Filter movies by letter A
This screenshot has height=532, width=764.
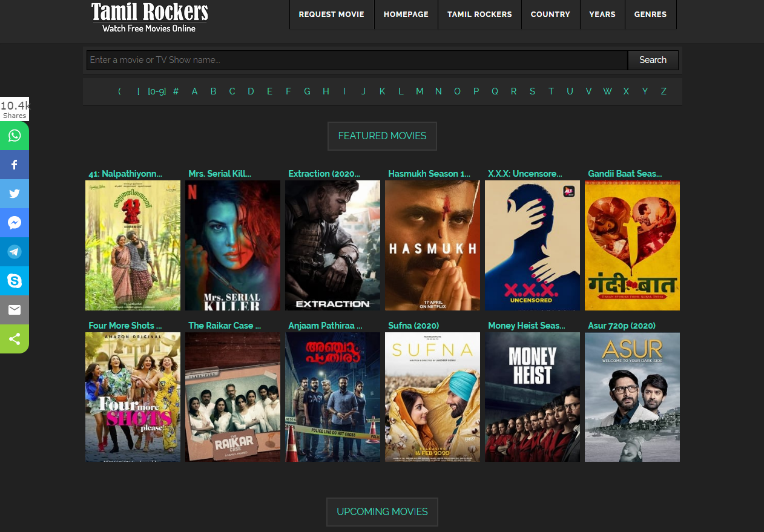194,91
